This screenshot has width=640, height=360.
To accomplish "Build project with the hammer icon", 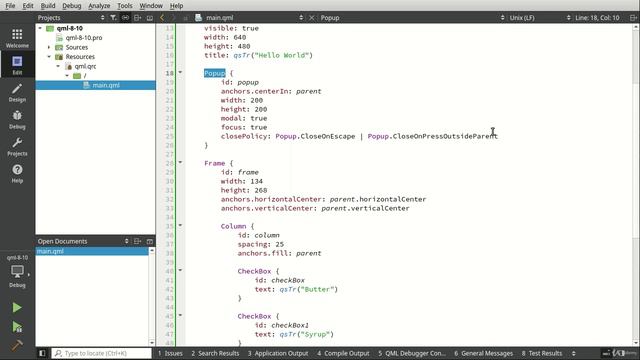I will click(17, 345).
